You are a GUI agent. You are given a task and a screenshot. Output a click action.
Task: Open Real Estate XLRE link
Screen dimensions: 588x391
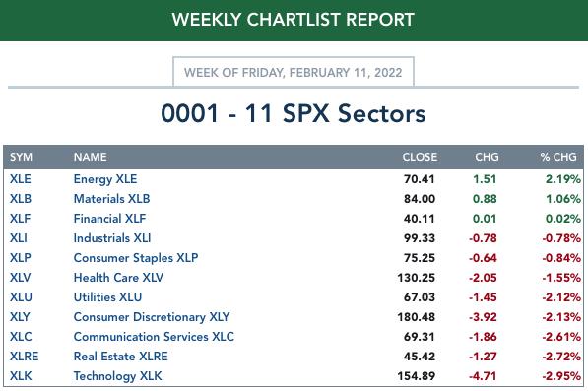coord(121,357)
